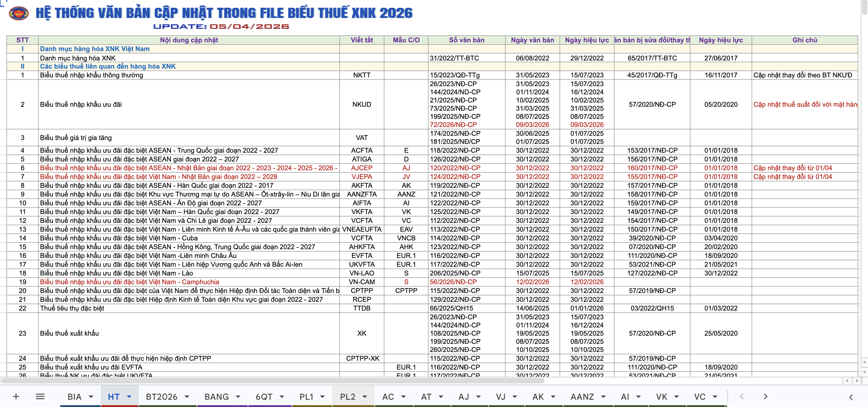This screenshot has width=868, height=407.
Task: Click vertical scrollbar up arrow
Action: (865, 362)
